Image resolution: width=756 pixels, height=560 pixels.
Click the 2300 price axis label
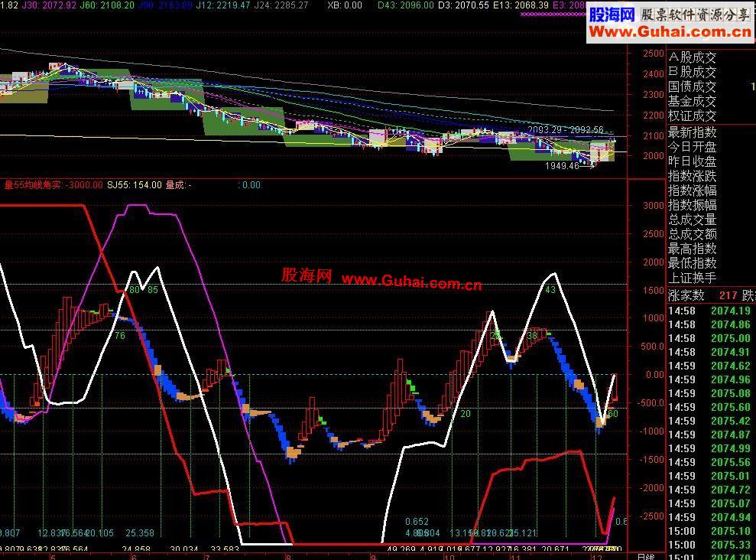click(654, 95)
